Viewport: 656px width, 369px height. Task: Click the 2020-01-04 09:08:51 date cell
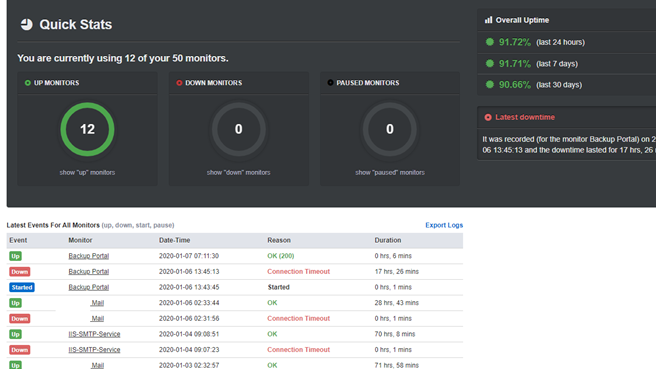pos(189,334)
